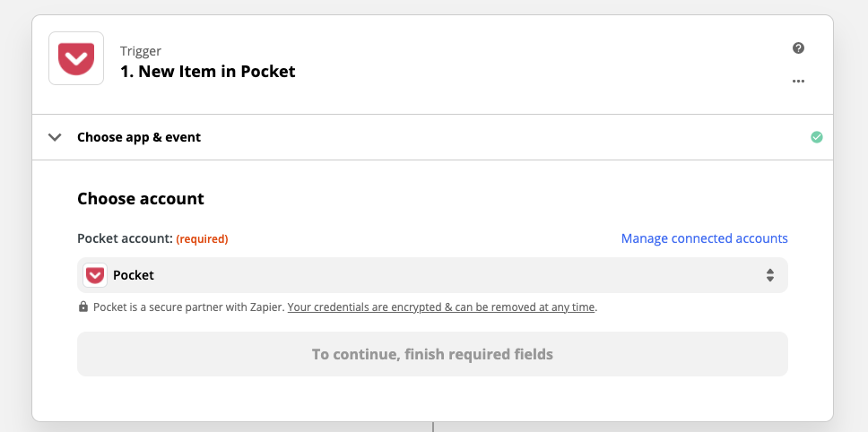
Task: Select the step title 1. New Item in Pocket
Action: (208, 72)
